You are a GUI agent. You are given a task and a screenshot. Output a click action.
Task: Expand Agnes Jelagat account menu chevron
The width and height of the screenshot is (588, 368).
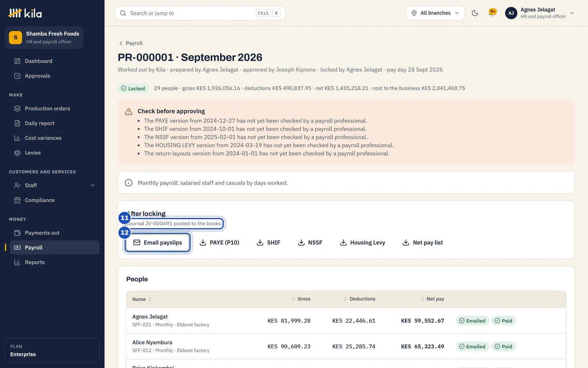pos(572,13)
